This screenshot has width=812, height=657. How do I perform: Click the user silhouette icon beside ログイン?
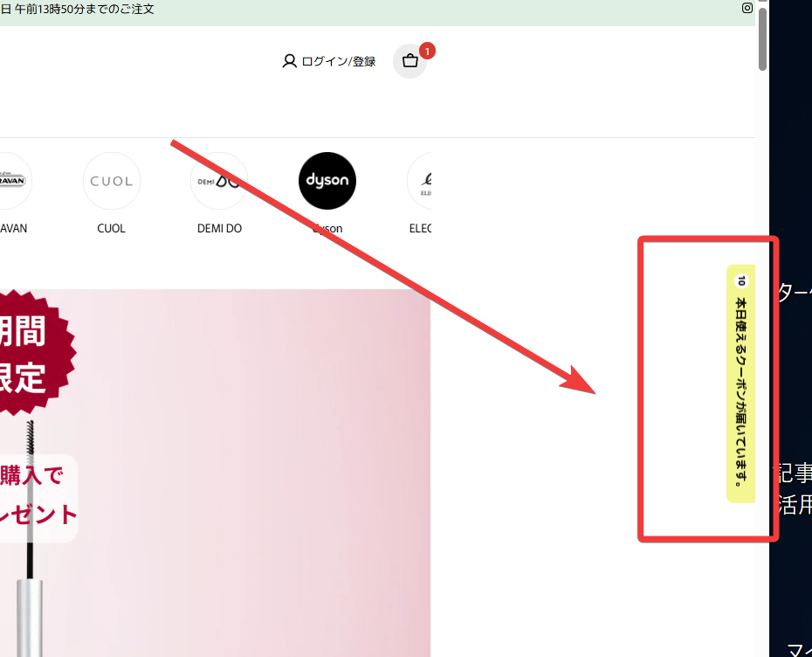point(289,61)
